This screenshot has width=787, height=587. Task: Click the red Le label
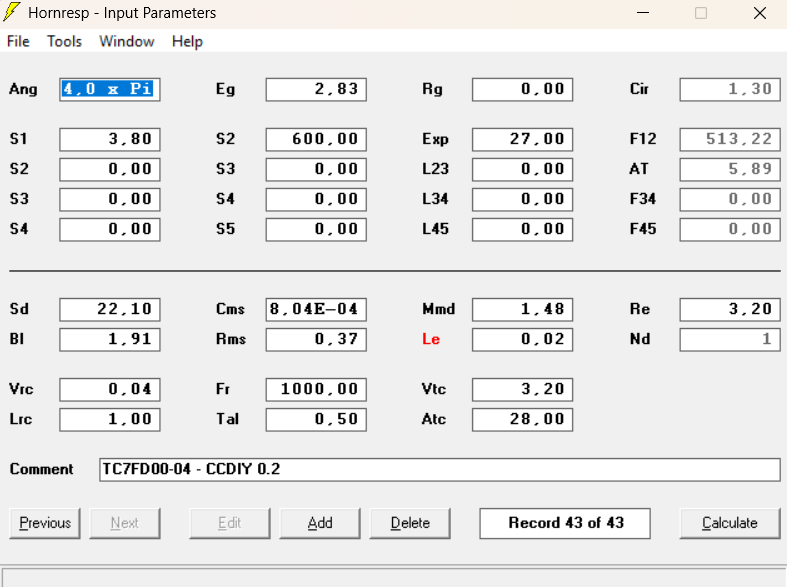tap(431, 339)
